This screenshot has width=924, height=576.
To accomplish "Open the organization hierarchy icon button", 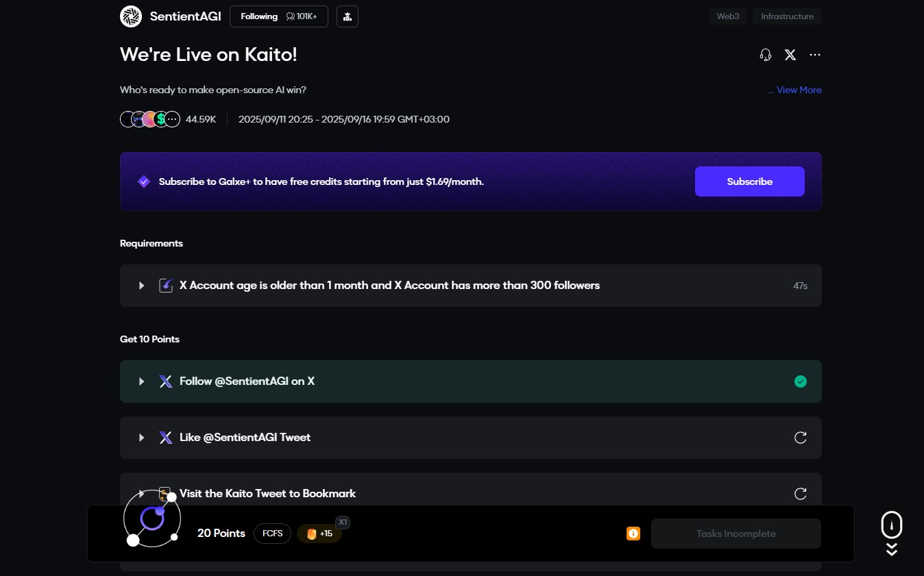I will click(x=348, y=16).
